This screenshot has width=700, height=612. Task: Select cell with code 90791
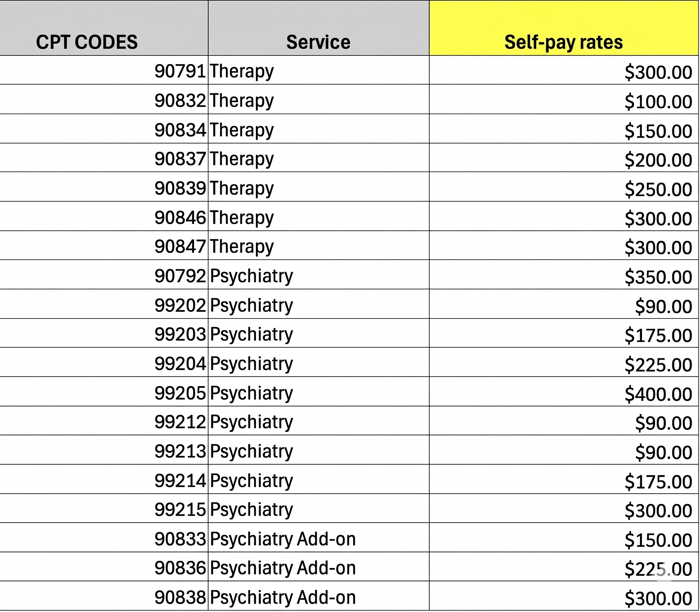point(104,70)
